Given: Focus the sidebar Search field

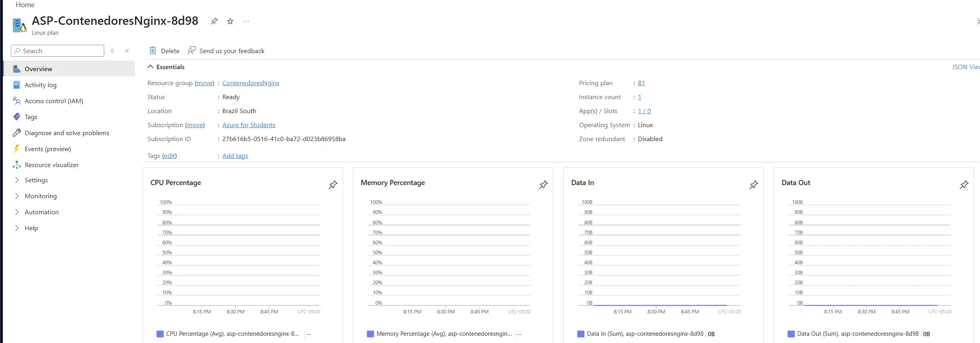Looking at the screenshot, I should [x=57, y=51].
